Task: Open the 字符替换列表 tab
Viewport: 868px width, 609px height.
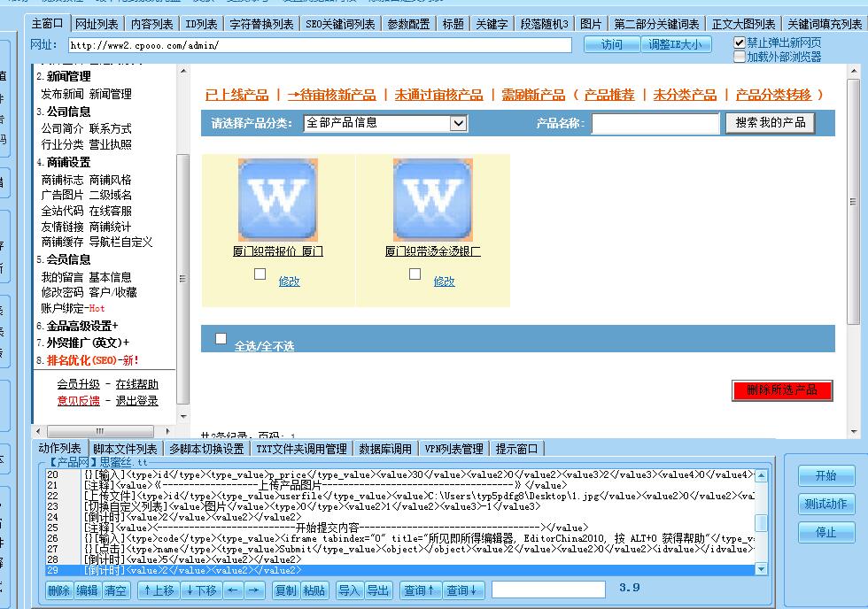Action: click(262, 24)
